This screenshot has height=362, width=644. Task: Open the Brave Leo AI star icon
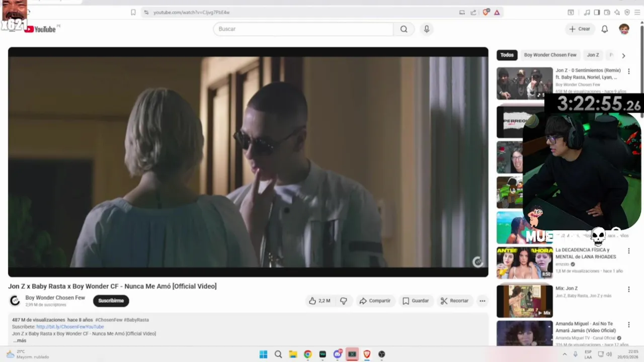617,13
